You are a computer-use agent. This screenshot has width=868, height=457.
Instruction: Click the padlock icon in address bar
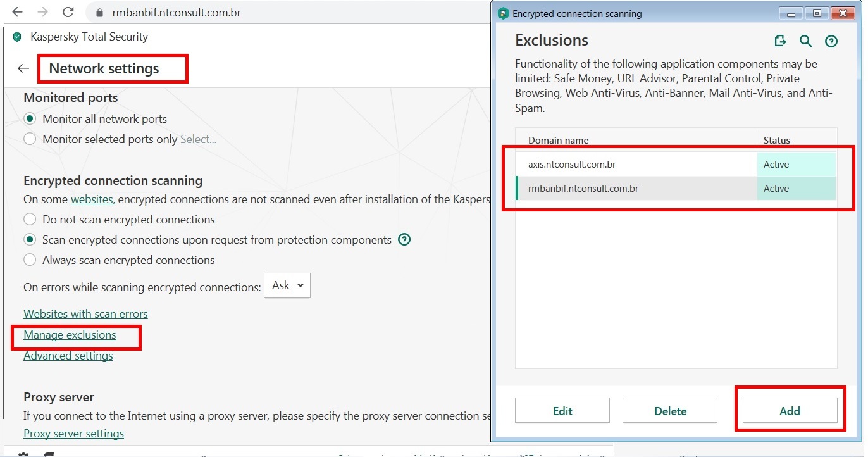(99, 13)
